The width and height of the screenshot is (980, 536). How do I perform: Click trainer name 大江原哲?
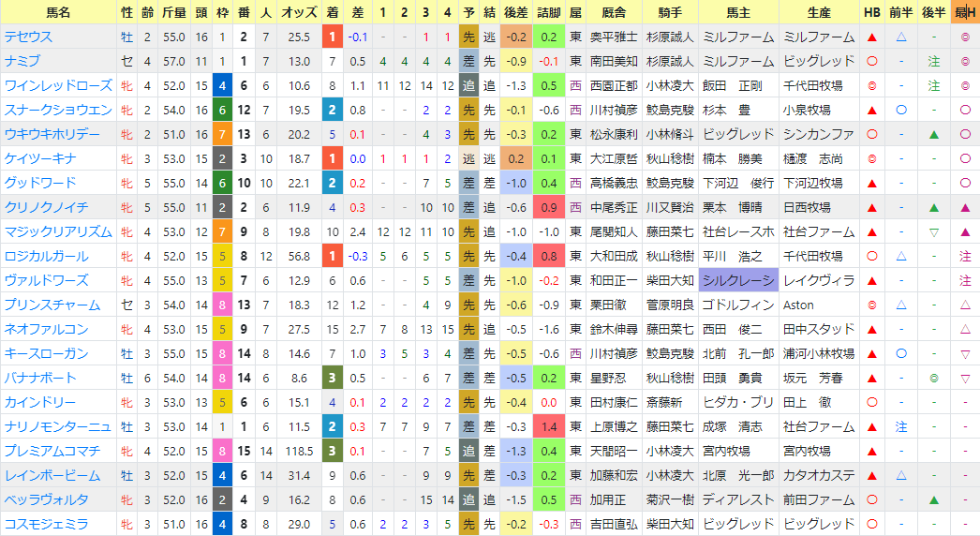tap(614, 159)
